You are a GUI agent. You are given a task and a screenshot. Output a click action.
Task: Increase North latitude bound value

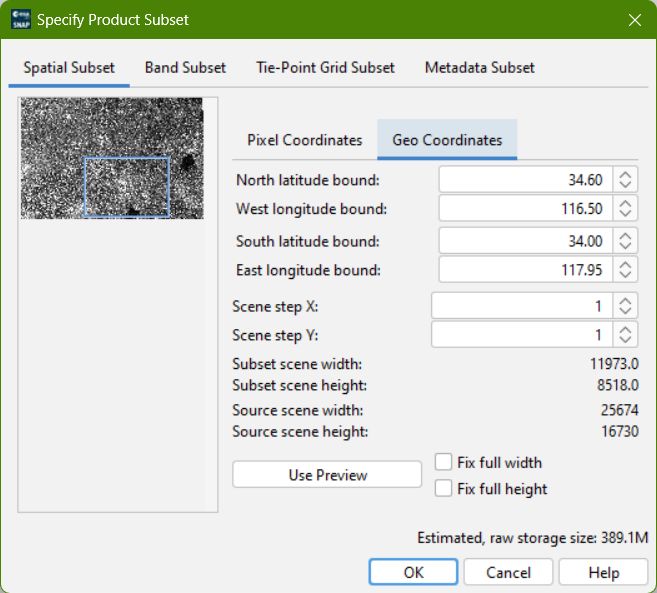click(625, 175)
